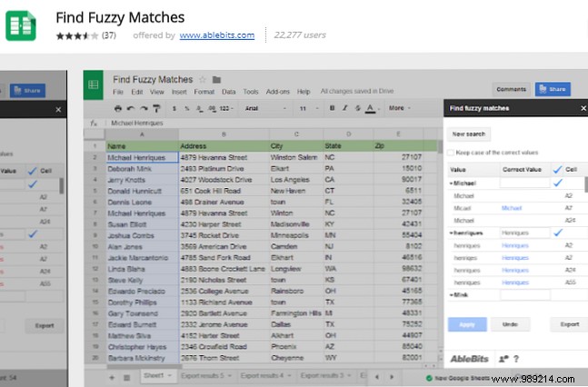Decrease decimal places icon

pos(200,108)
